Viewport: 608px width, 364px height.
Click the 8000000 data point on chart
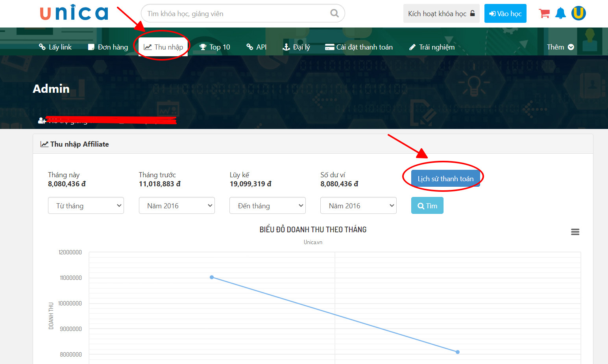pyautogui.click(x=458, y=352)
